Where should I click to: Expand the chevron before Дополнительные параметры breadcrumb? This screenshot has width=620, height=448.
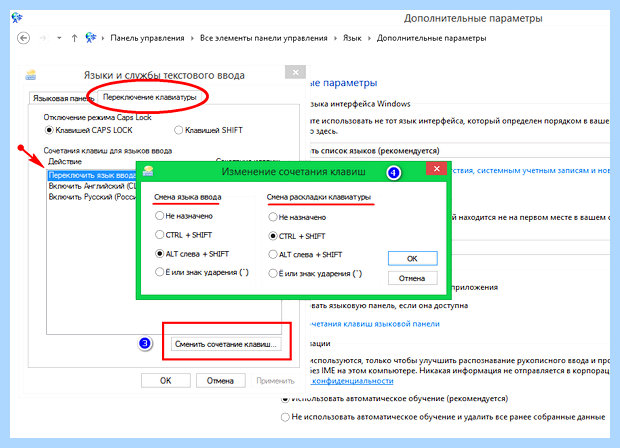tap(369, 38)
